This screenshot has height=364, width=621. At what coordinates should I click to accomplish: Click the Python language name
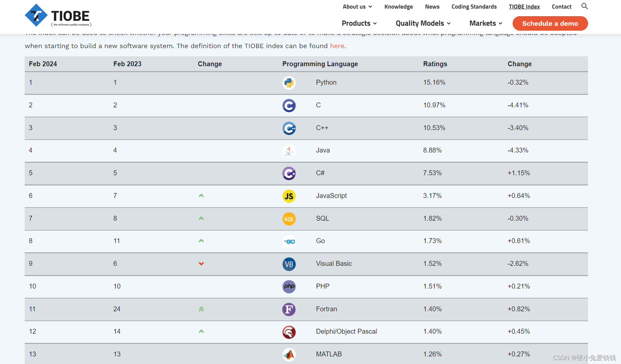326,82
